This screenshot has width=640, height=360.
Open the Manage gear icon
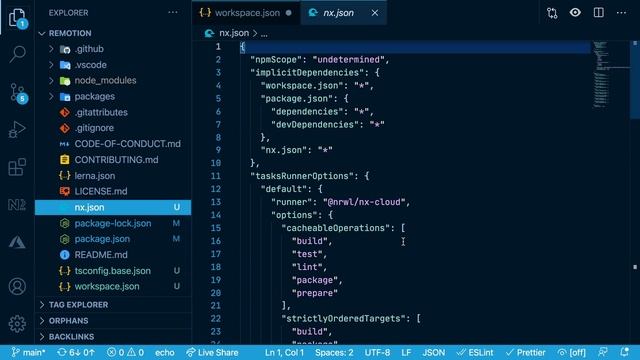17,324
